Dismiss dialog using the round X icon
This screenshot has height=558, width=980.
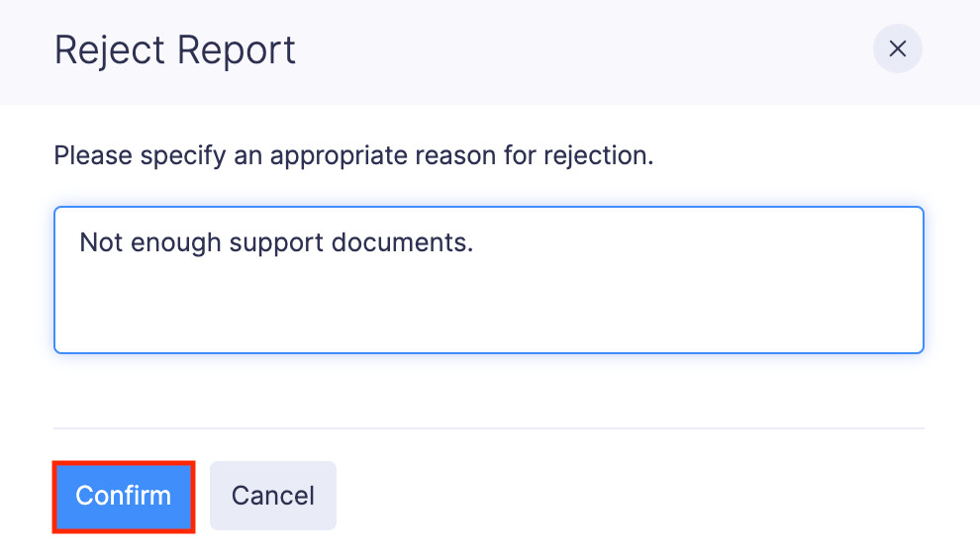[897, 49]
